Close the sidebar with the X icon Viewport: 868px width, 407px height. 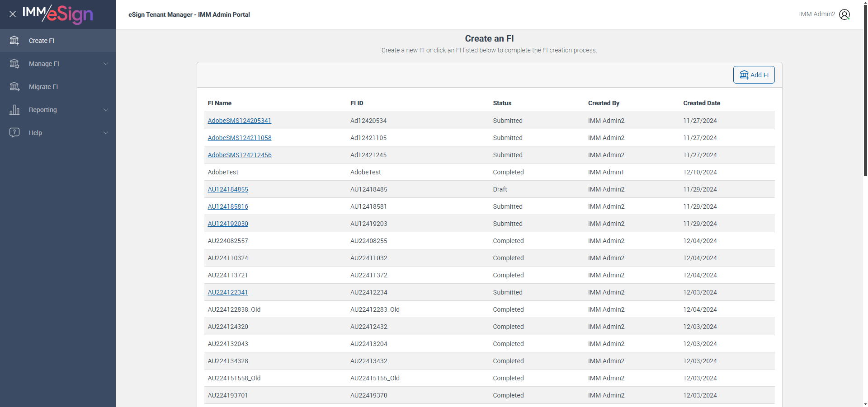[13, 14]
